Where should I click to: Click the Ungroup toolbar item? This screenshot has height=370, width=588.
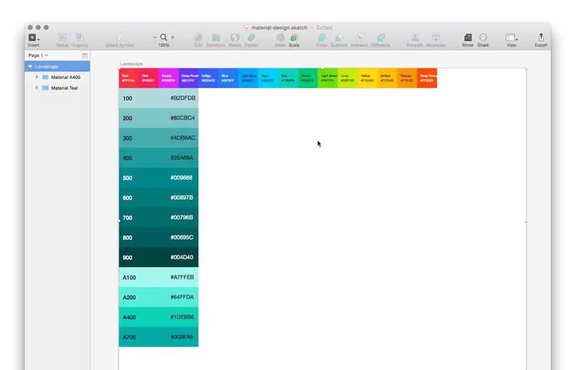pyautogui.click(x=79, y=37)
